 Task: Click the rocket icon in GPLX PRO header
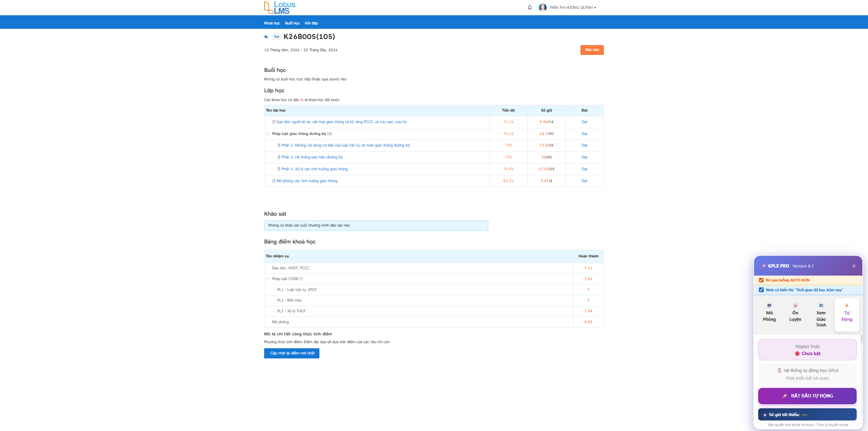coord(764,266)
